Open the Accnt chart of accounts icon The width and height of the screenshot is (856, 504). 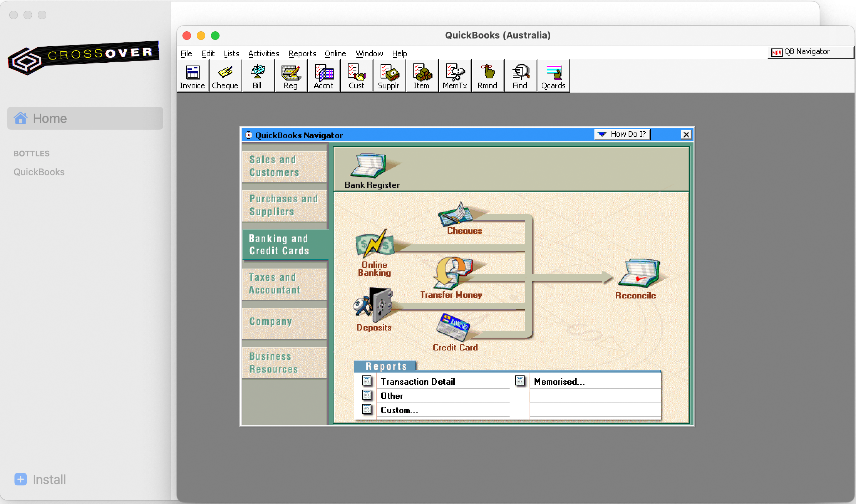tap(323, 76)
